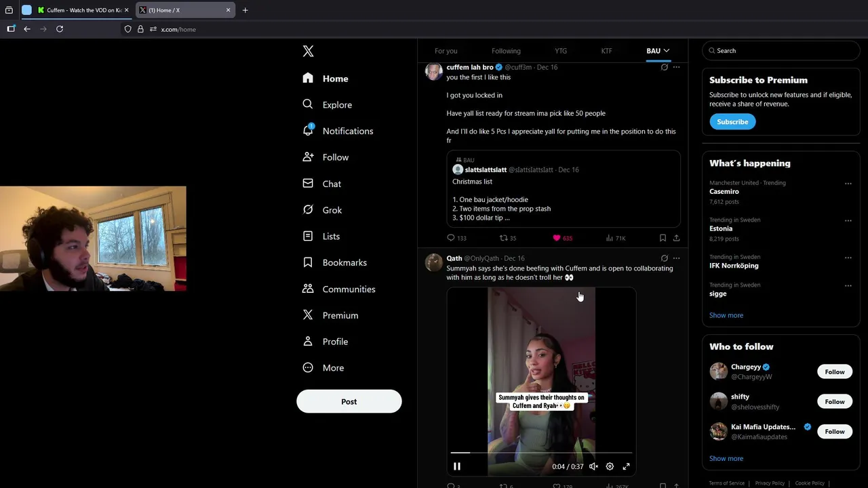
Task: Click the More circle icon in sidebar
Action: (x=308, y=367)
